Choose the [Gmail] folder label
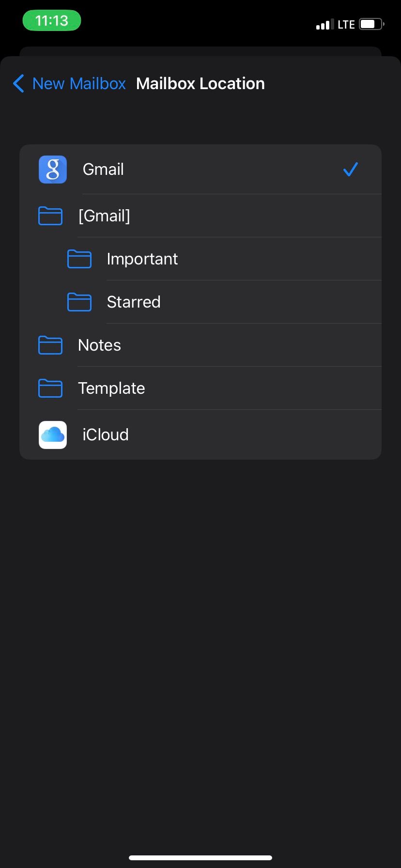Image resolution: width=401 pixels, height=868 pixels. [104, 216]
